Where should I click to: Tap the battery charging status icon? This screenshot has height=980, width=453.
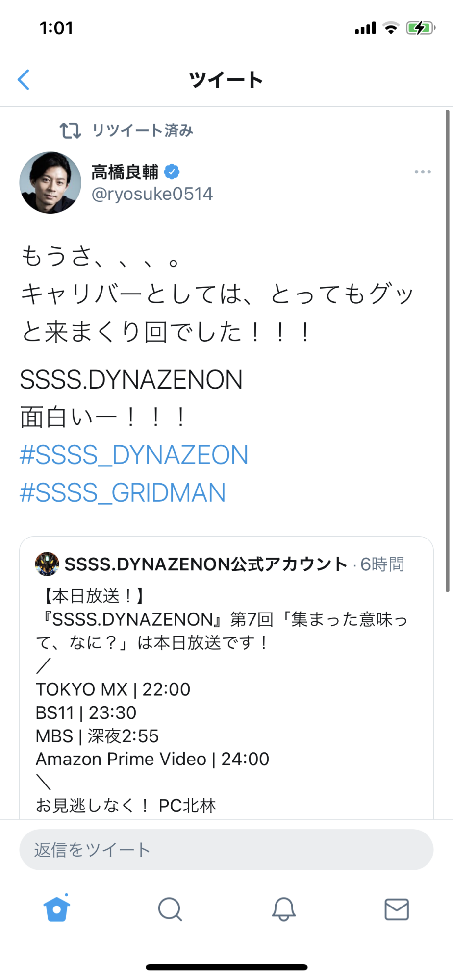(x=421, y=28)
